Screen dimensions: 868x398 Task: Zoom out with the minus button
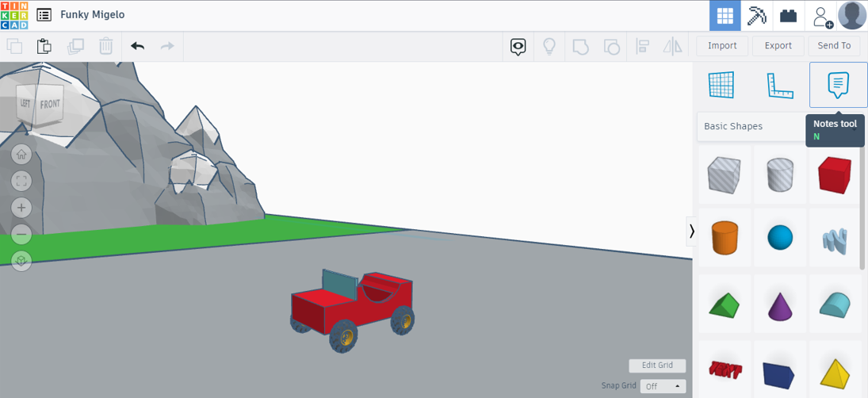tap(21, 234)
